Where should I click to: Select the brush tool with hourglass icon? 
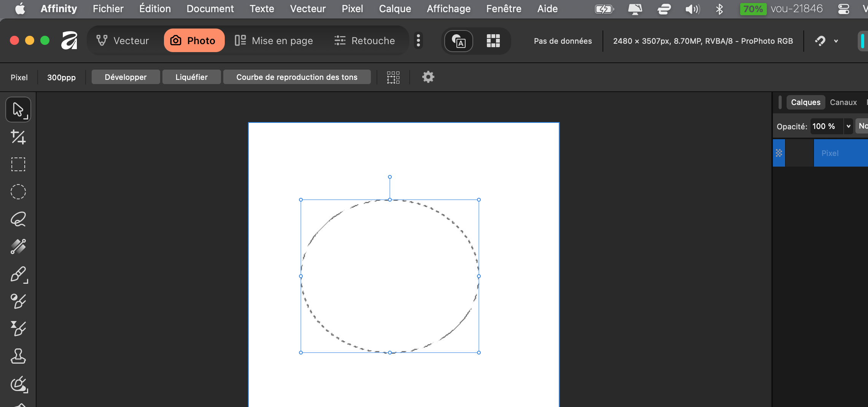pyautogui.click(x=18, y=329)
